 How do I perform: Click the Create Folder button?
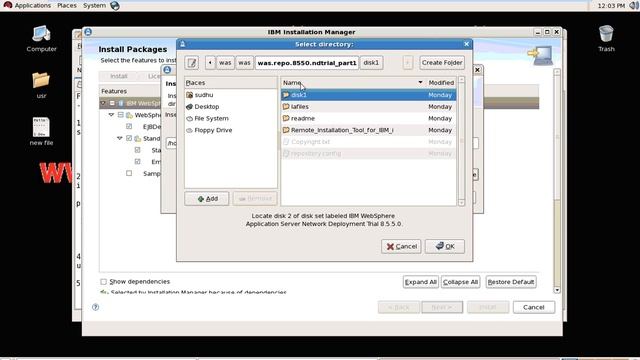[x=442, y=63]
